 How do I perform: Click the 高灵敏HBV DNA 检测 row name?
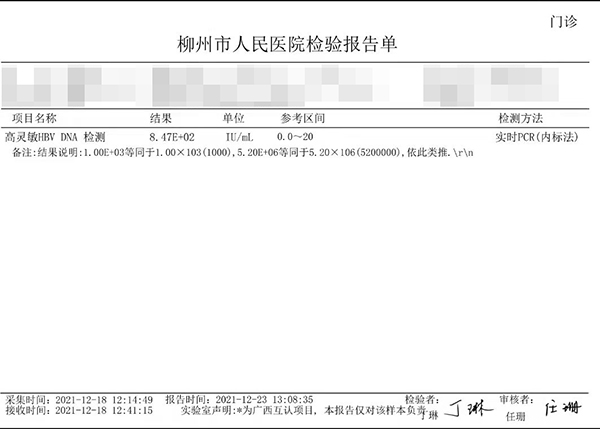tap(56, 136)
